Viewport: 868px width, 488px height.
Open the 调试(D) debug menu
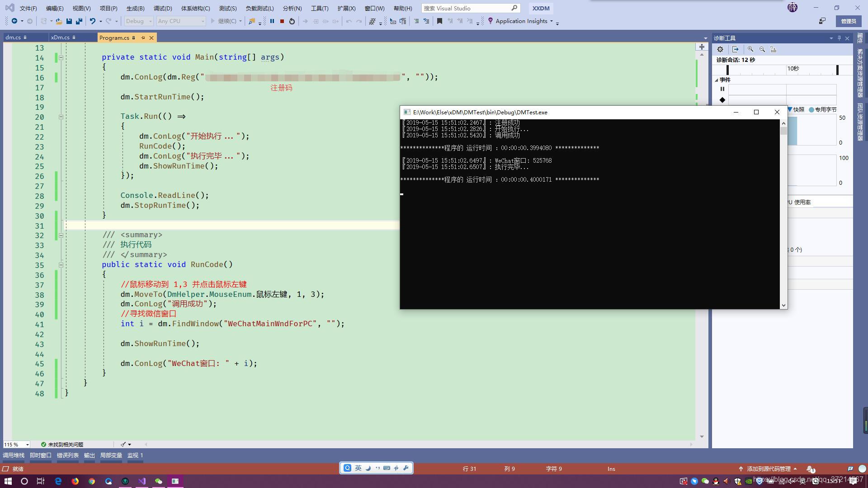point(162,8)
